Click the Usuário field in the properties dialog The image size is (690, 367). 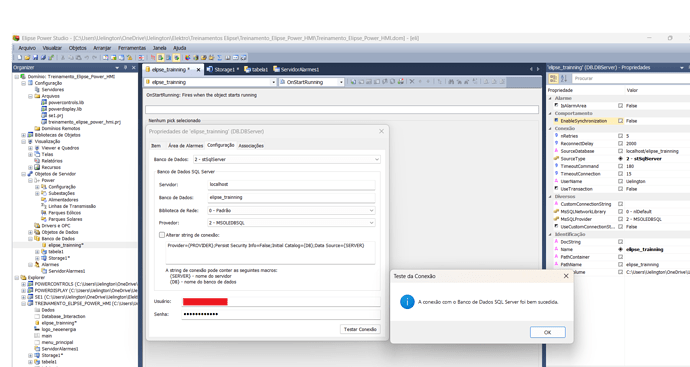(x=281, y=301)
